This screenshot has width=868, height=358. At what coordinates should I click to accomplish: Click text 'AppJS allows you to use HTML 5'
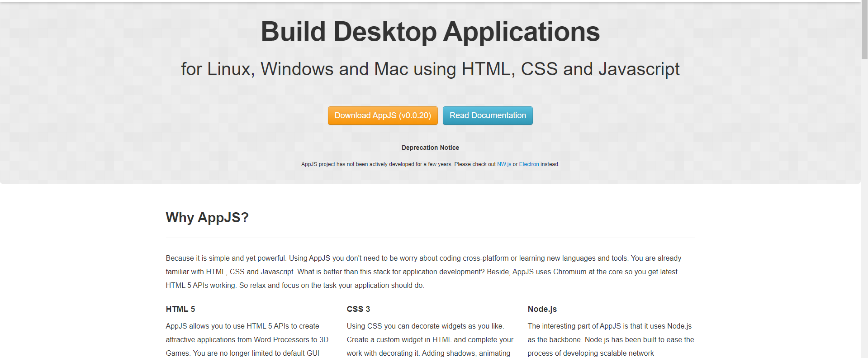point(242,326)
